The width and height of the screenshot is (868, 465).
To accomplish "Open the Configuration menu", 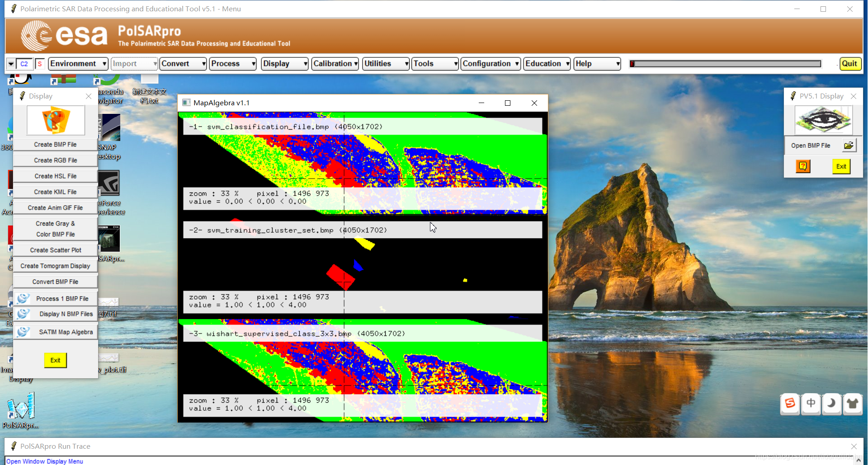I will click(x=491, y=64).
